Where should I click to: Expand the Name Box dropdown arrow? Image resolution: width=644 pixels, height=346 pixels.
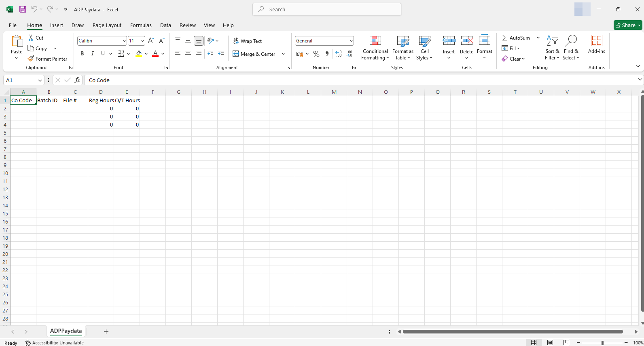click(x=40, y=80)
